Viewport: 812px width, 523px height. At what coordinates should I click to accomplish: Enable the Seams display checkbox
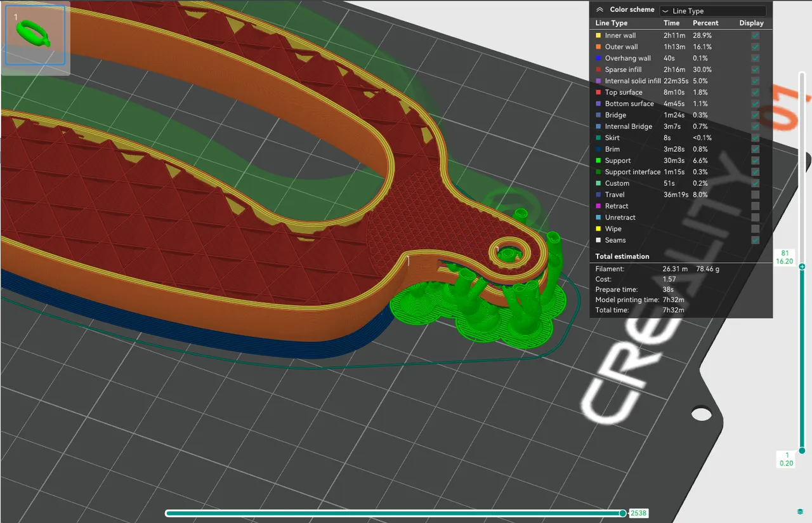(755, 240)
